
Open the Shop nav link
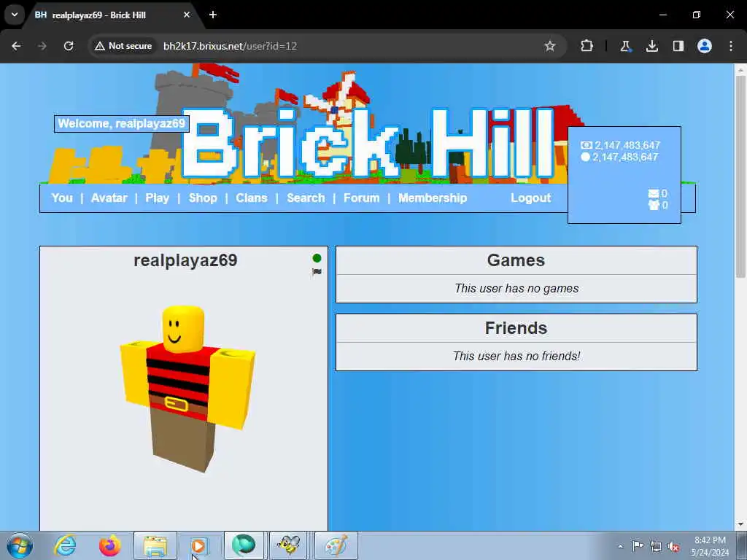[x=203, y=198]
